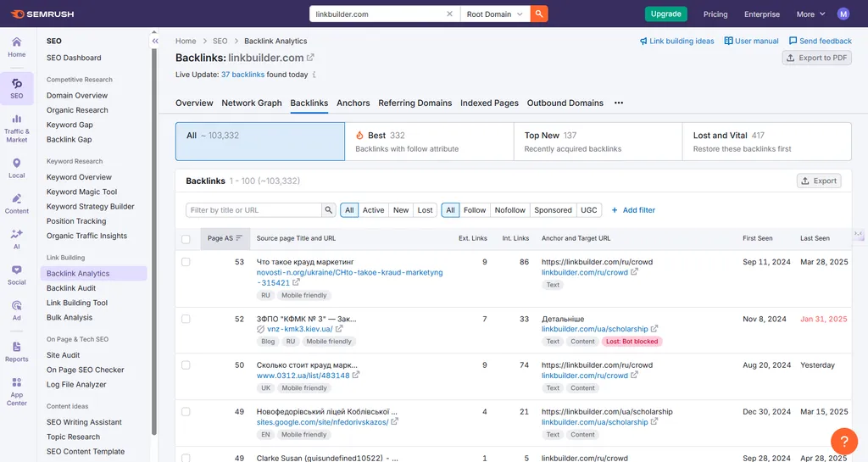Open Traffic & Market section icon
Screen dimensions: 868x462
click(17, 128)
